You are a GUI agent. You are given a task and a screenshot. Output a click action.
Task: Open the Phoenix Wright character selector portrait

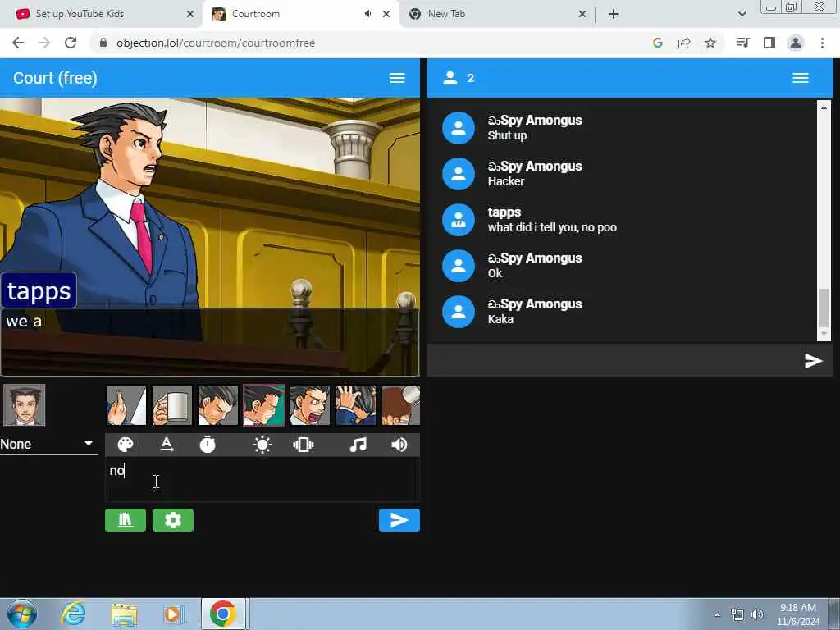[24, 405]
